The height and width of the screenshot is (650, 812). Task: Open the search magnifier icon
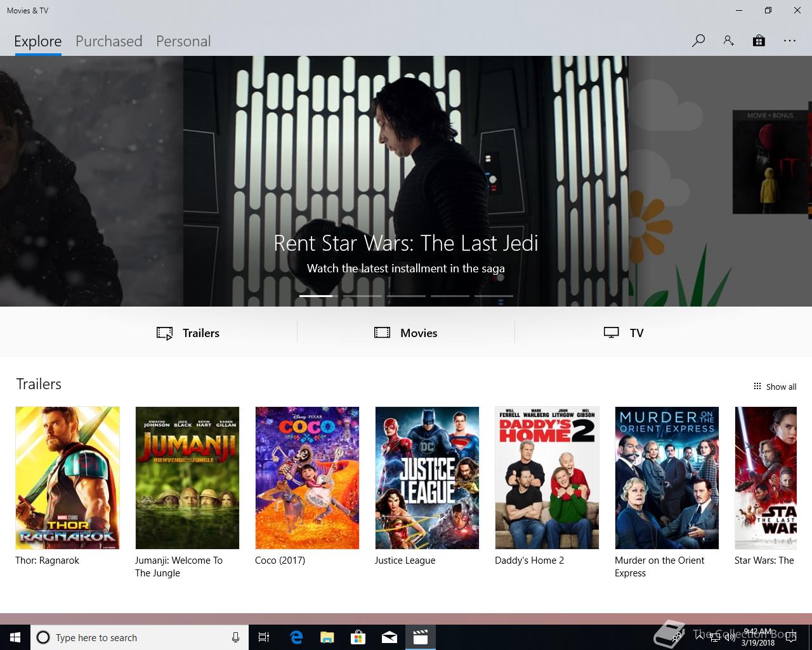698,41
